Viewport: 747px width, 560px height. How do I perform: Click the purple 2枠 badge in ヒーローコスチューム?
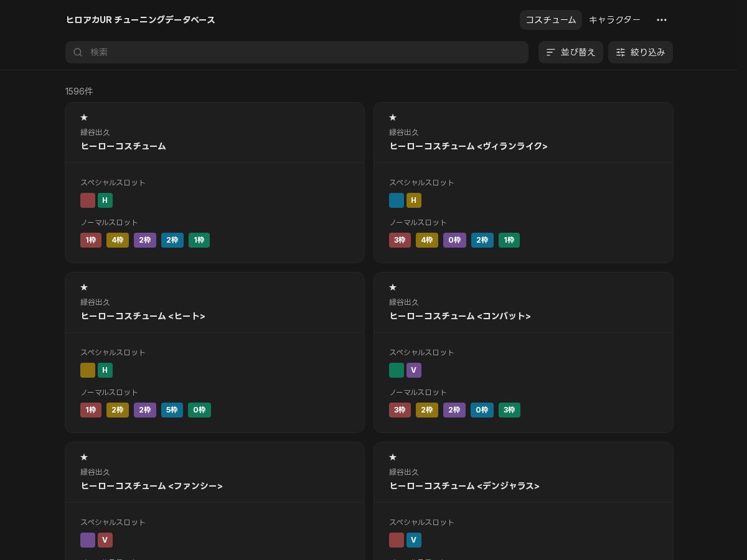click(145, 240)
